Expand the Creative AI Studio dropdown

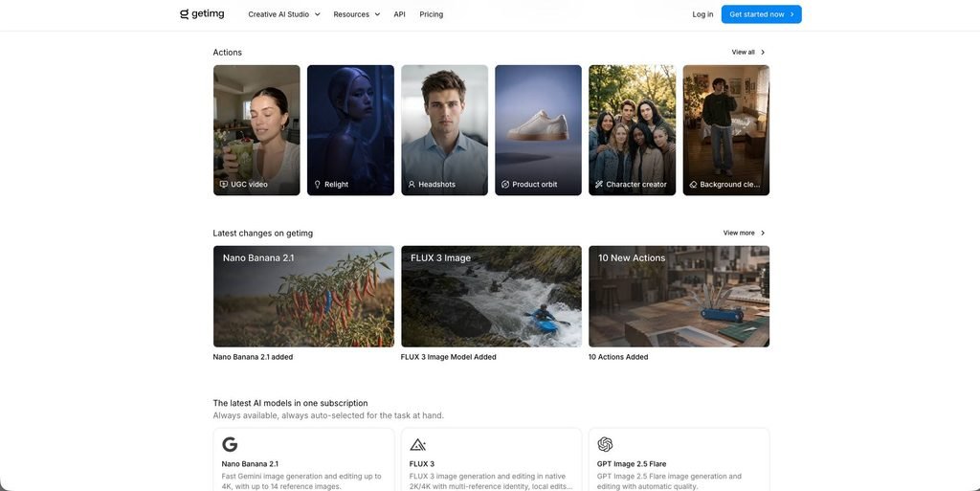coord(283,14)
